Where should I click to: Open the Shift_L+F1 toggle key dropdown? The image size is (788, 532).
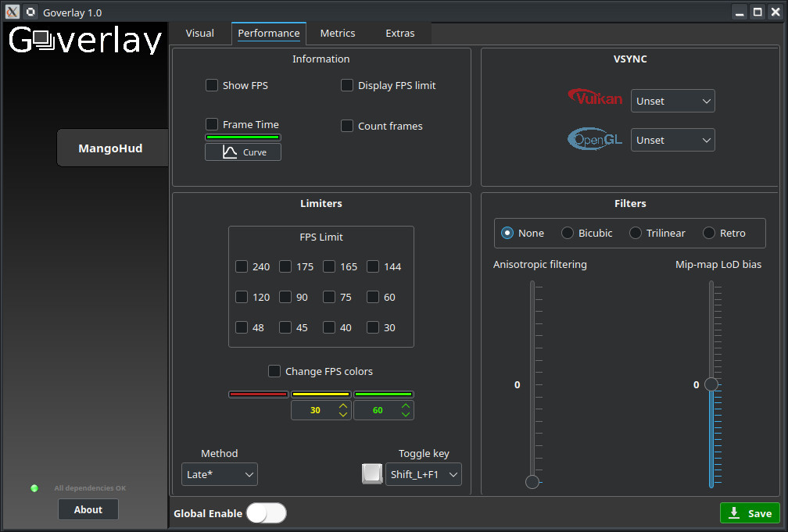pos(423,474)
